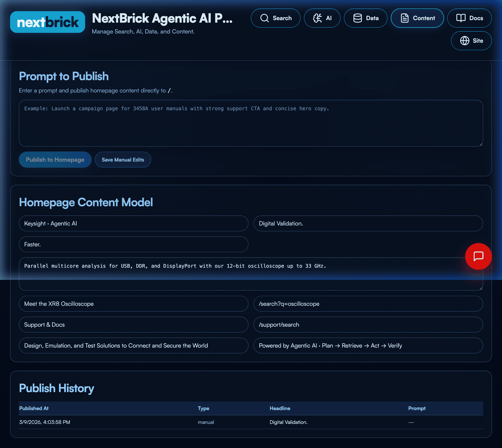Edit the 'Faster.' field

tap(134, 244)
